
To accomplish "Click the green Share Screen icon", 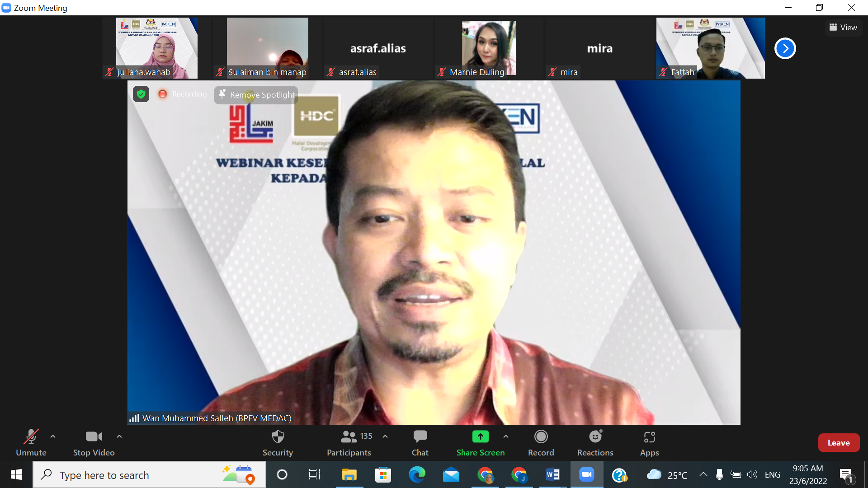I will 480,436.
